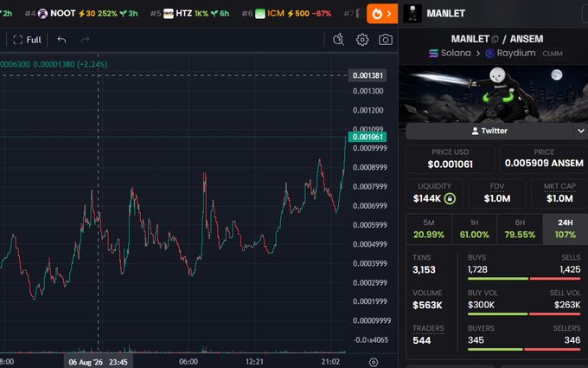This screenshot has width=588, height=368.
Task: Click the TXNS 3,153 value
Action: click(x=424, y=270)
